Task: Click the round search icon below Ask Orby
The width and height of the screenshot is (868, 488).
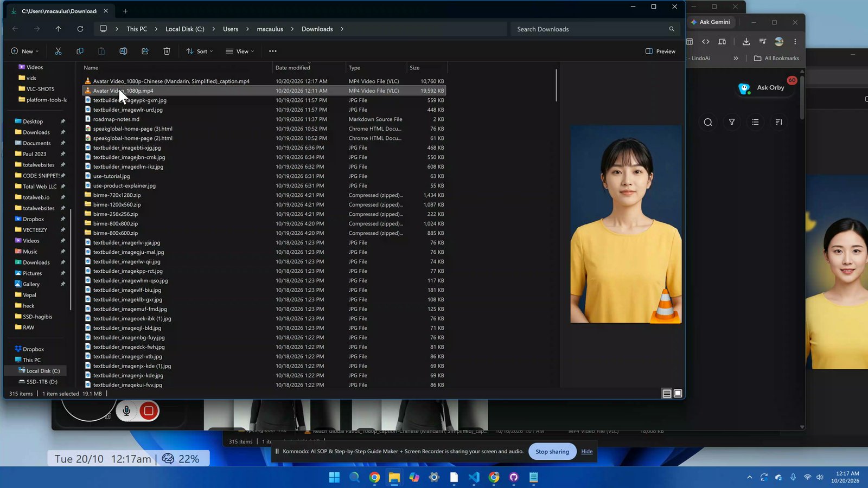Action: point(708,122)
